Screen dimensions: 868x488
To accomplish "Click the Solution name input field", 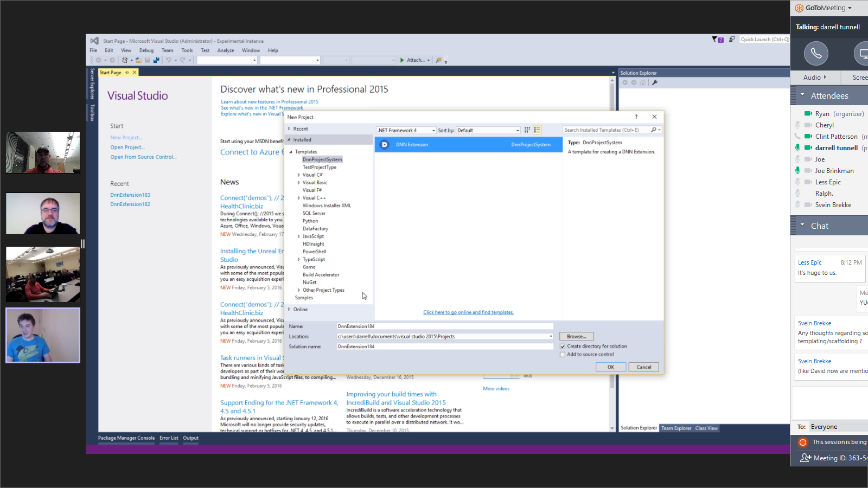I will pyautogui.click(x=445, y=346).
